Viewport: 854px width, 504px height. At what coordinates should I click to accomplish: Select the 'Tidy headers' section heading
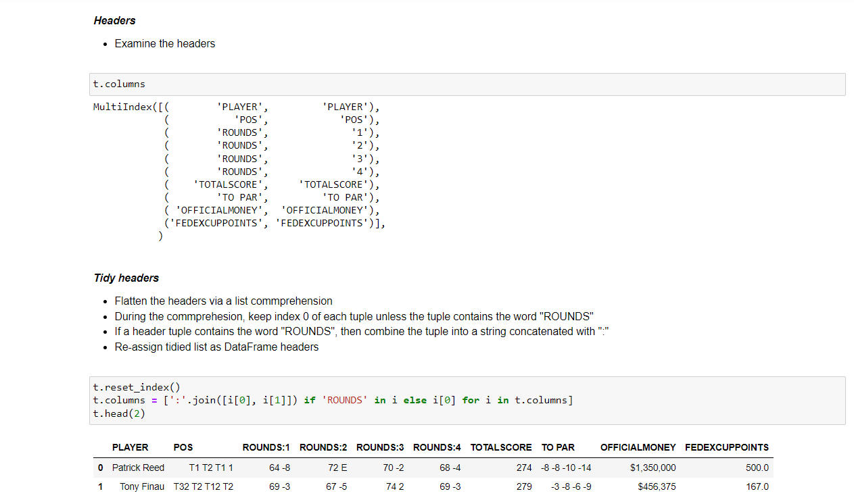click(126, 278)
